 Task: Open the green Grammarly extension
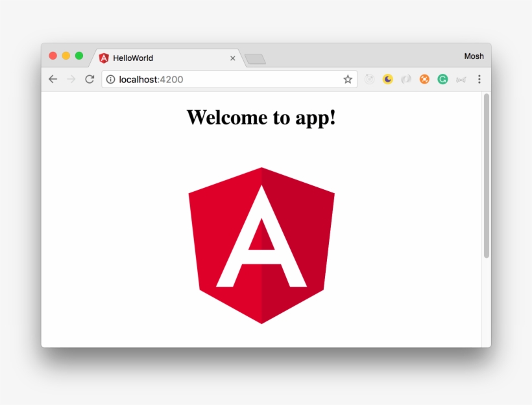(x=442, y=79)
